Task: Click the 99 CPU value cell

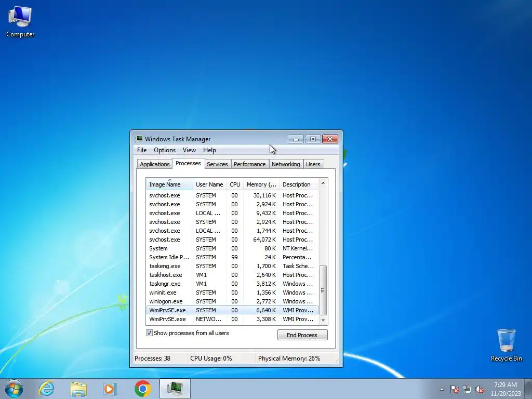Action: tap(234, 257)
